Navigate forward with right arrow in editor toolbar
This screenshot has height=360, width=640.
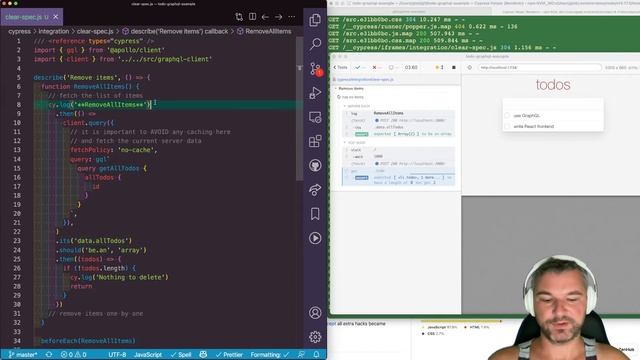pos(279,17)
